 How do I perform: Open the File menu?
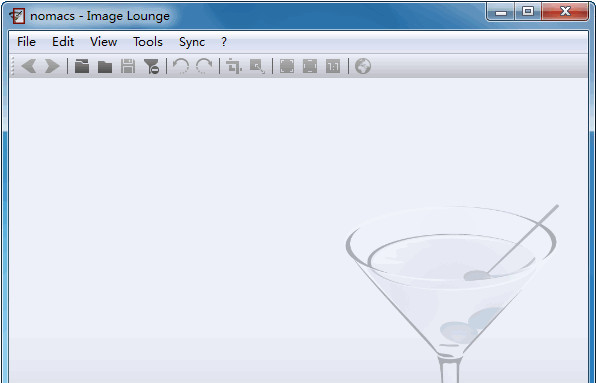tap(26, 42)
